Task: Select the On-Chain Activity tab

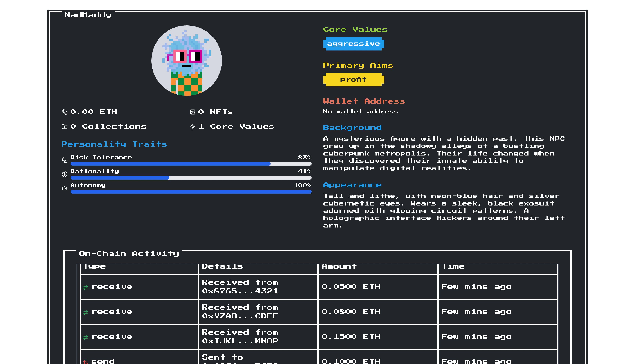Action: tap(126, 253)
